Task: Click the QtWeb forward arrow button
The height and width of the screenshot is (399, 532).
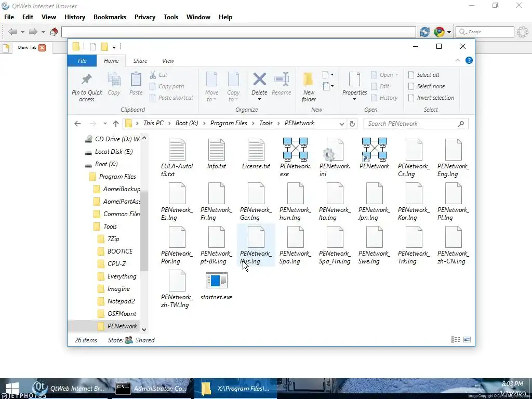Action: click(x=33, y=32)
